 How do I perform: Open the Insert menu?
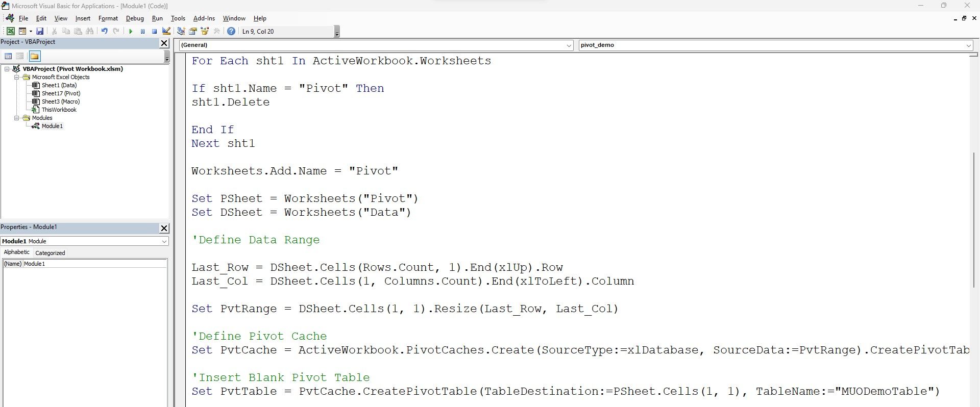[x=83, y=18]
